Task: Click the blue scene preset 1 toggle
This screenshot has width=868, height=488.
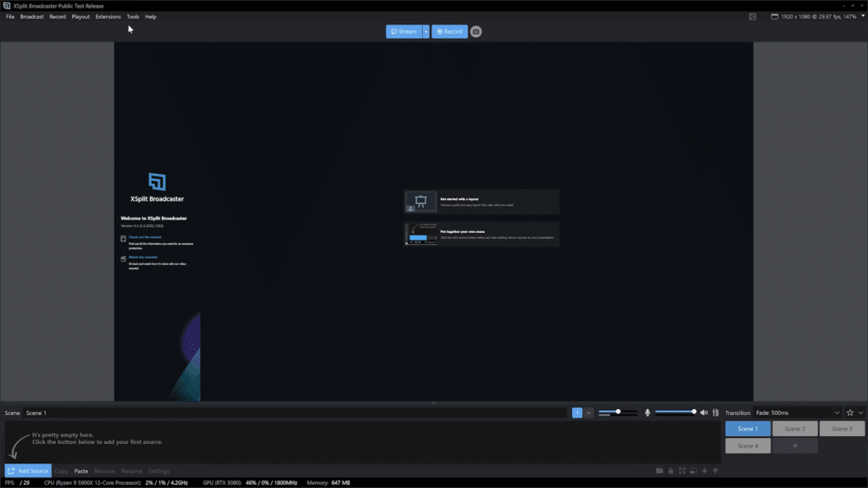Action: click(x=577, y=413)
